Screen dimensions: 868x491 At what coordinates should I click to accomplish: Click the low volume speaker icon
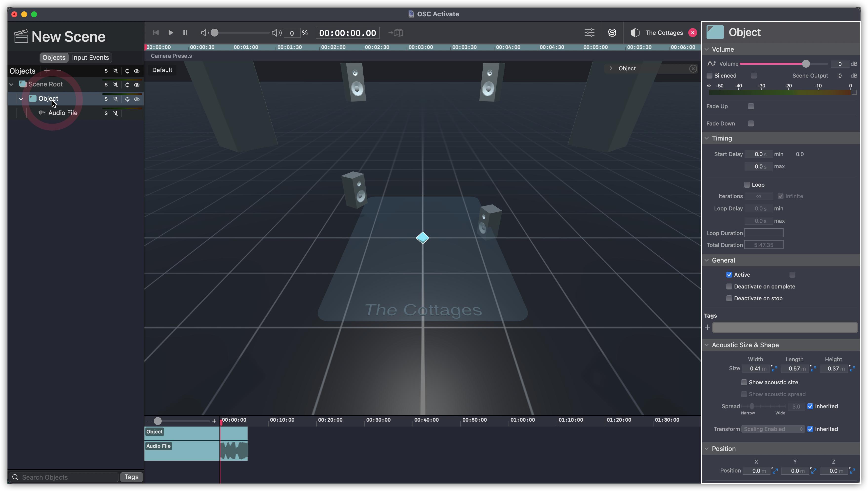(204, 33)
